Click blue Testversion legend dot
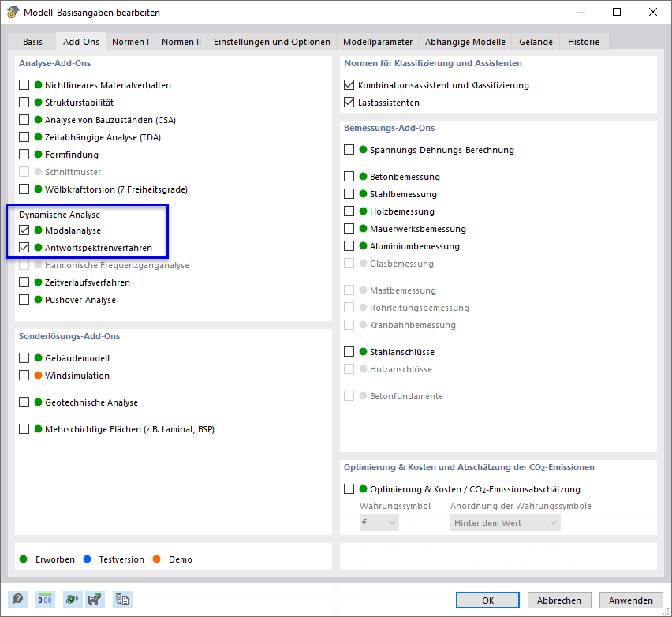The width and height of the screenshot is (672, 617). [x=87, y=559]
